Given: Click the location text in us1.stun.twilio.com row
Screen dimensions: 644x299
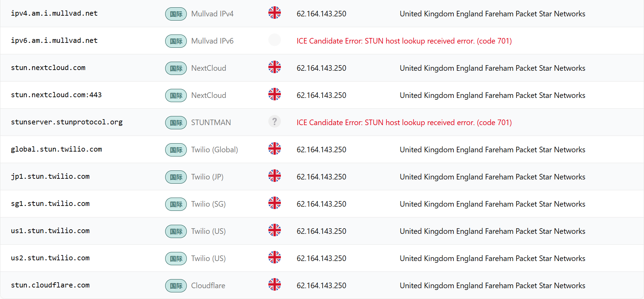Looking at the screenshot, I should pyautogui.click(x=492, y=231).
